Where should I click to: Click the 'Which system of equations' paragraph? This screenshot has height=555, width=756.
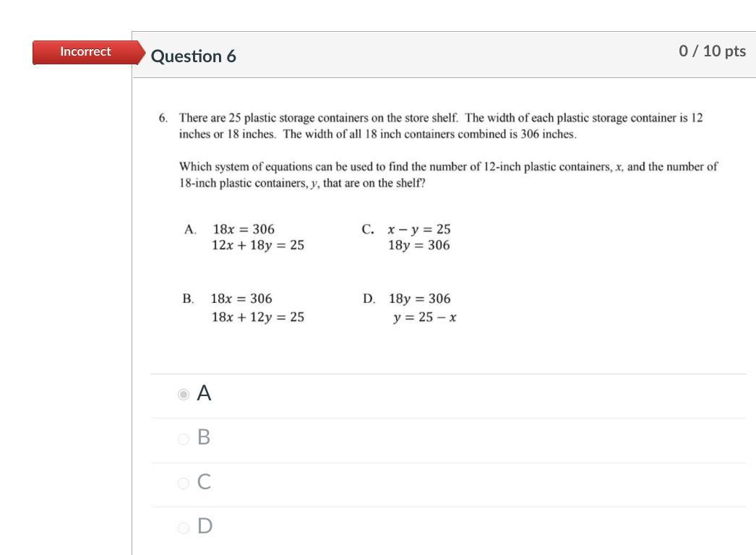click(448, 174)
